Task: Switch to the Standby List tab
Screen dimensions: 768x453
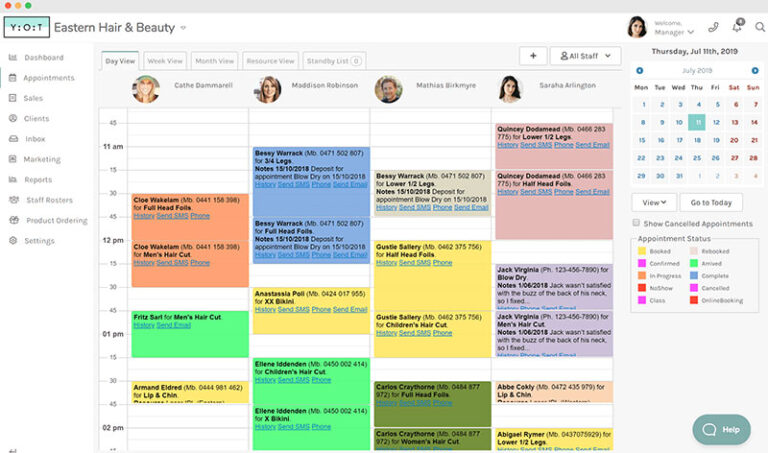Action: coord(334,61)
